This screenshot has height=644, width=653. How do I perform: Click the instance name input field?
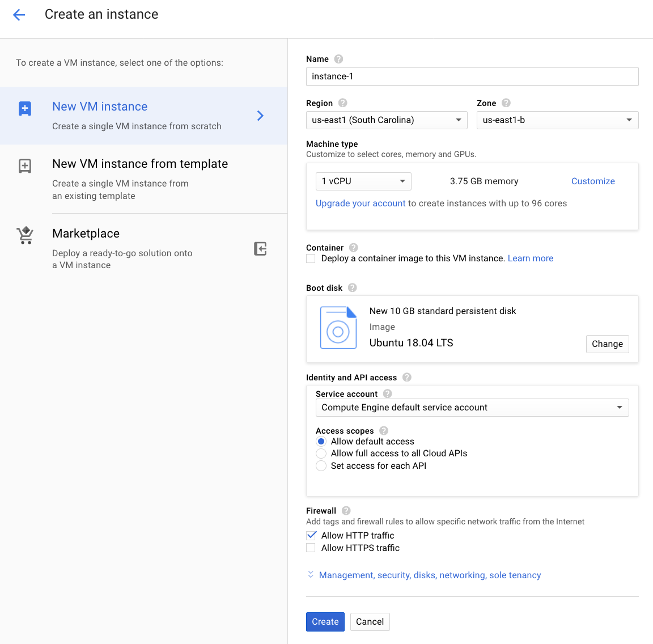(x=472, y=77)
